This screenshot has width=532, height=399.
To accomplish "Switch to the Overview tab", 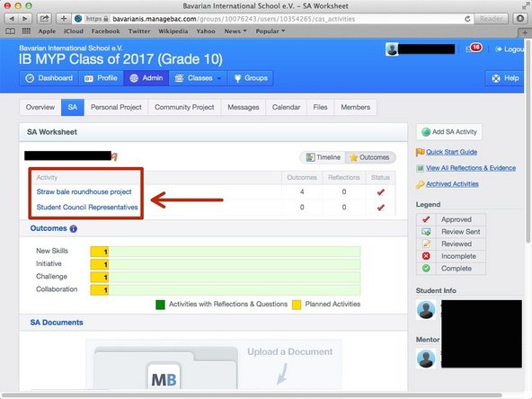I will coord(40,107).
